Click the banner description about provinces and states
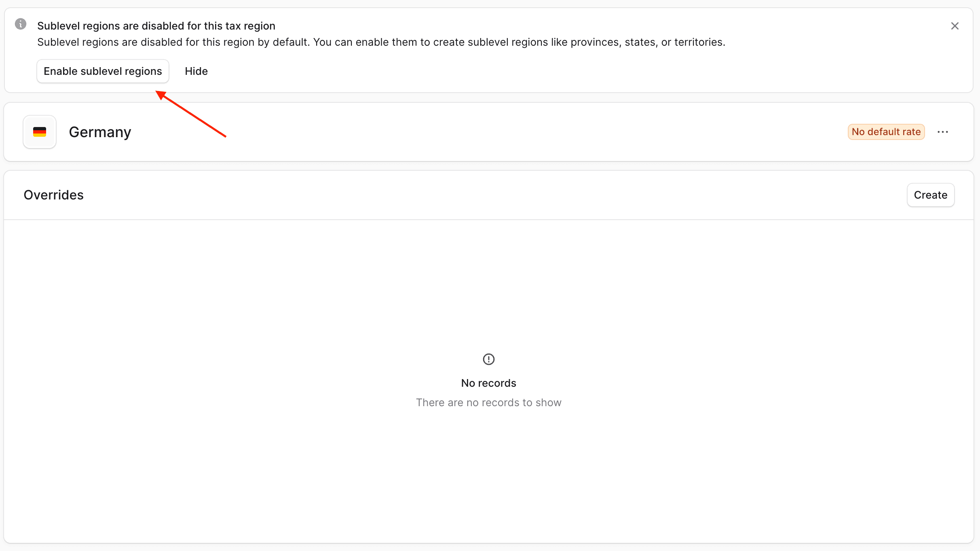 (x=381, y=42)
